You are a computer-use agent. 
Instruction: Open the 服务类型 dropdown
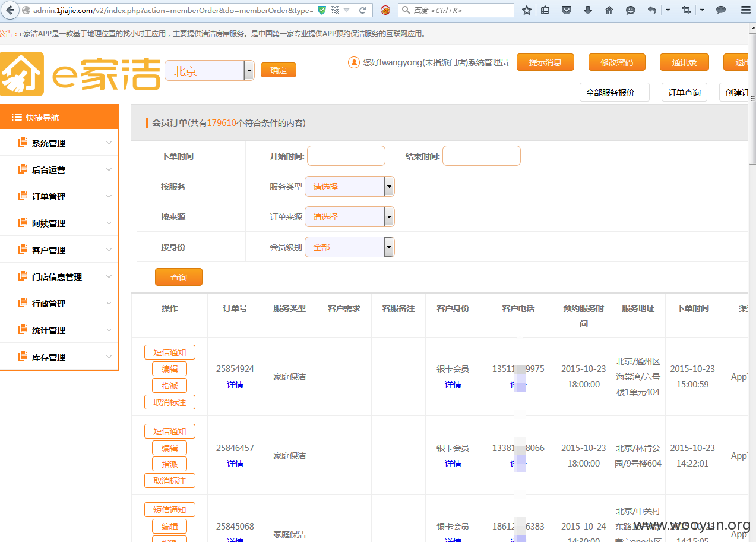350,187
